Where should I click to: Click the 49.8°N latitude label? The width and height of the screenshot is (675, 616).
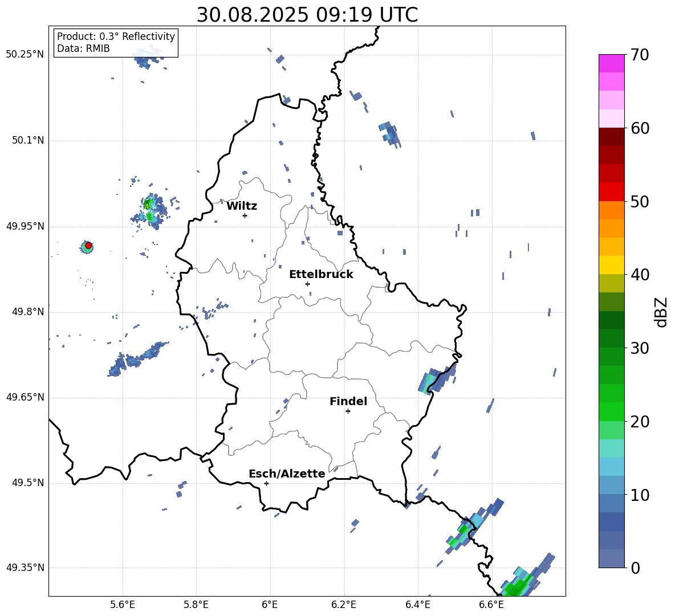pyautogui.click(x=27, y=312)
